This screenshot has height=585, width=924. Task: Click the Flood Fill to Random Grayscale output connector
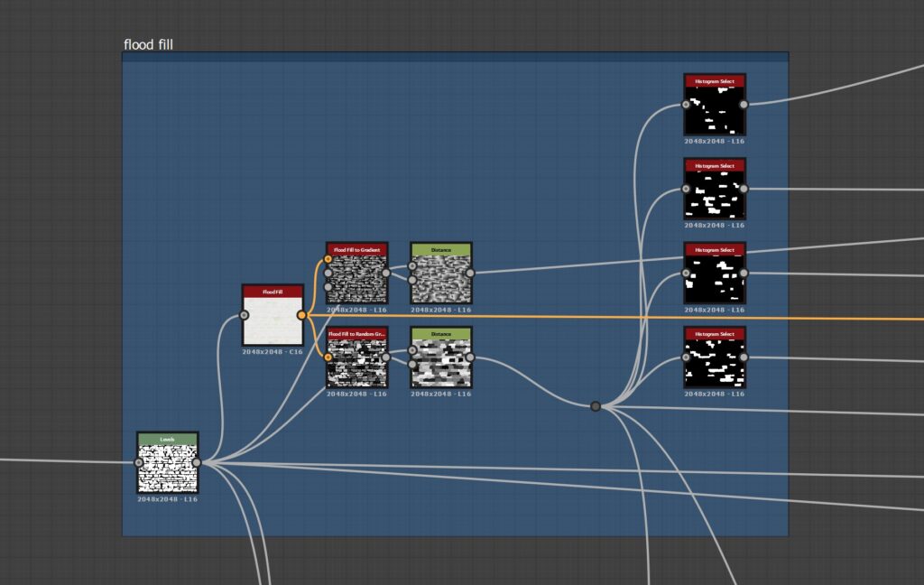pyautogui.click(x=386, y=357)
